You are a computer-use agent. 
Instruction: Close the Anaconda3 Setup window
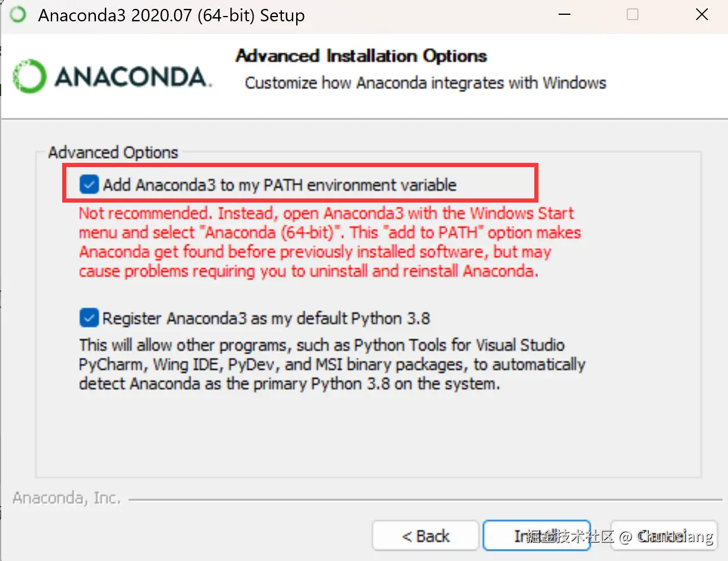point(702,15)
